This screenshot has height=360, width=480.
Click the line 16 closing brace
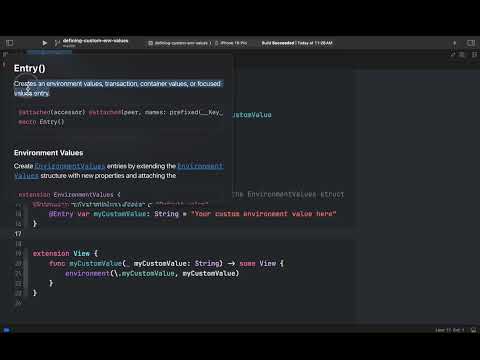coord(35,223)
